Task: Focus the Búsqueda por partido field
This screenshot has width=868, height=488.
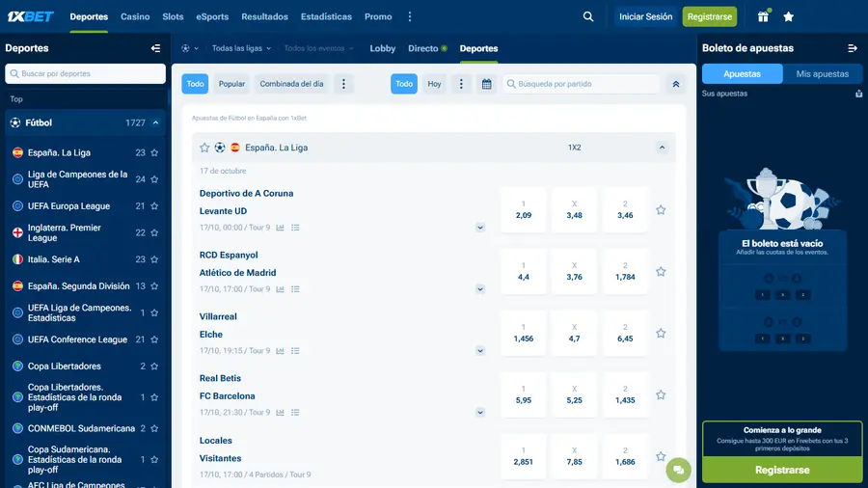Action: (x=582, y=84)
